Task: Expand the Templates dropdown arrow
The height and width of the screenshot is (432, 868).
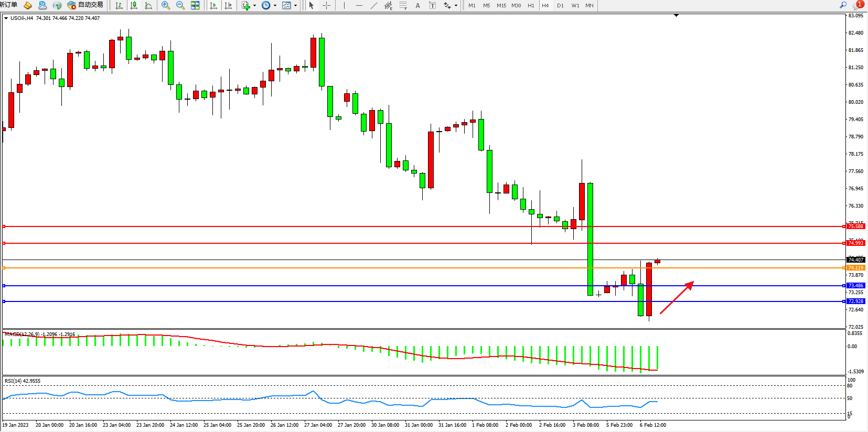Action: 296,6
